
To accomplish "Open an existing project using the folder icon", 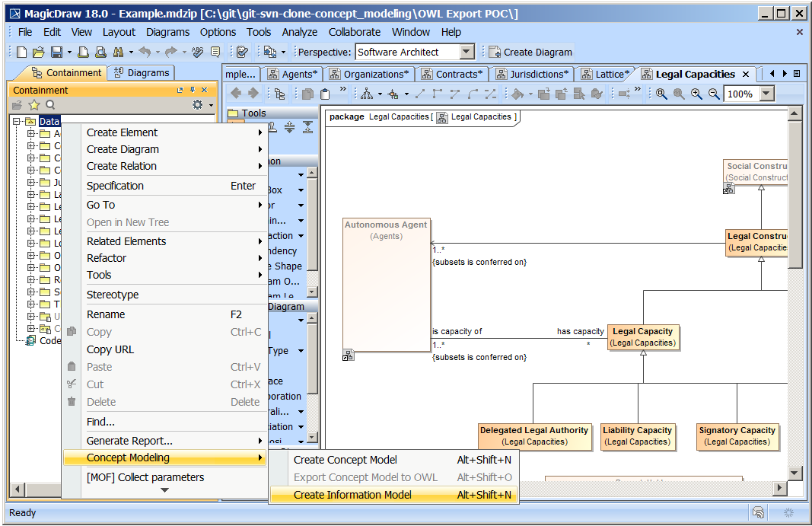I will click(x=37, y=51).
